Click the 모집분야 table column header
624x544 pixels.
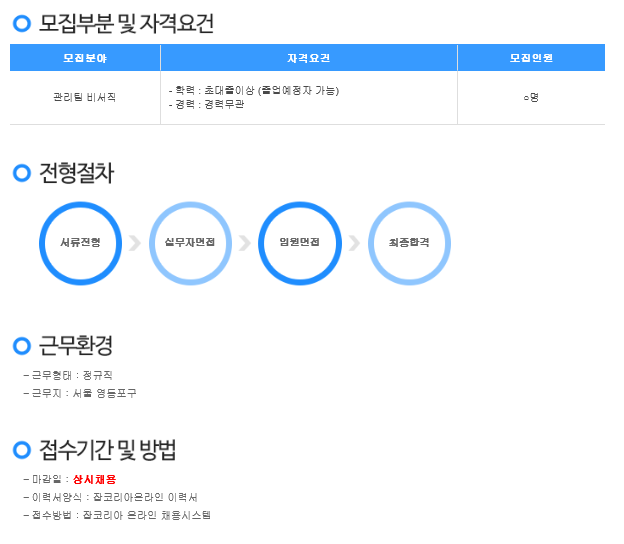[85, 58]
